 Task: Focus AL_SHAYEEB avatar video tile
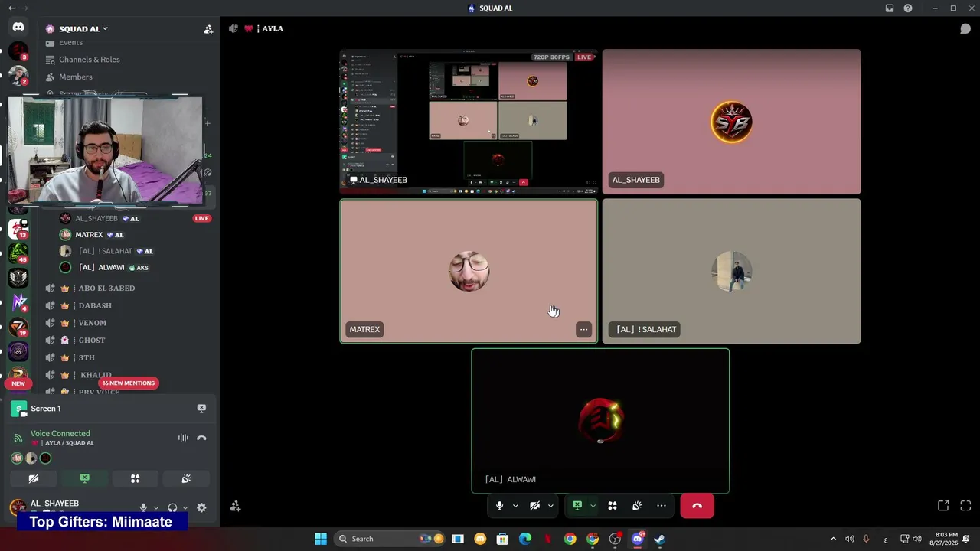tap(731, 122)
